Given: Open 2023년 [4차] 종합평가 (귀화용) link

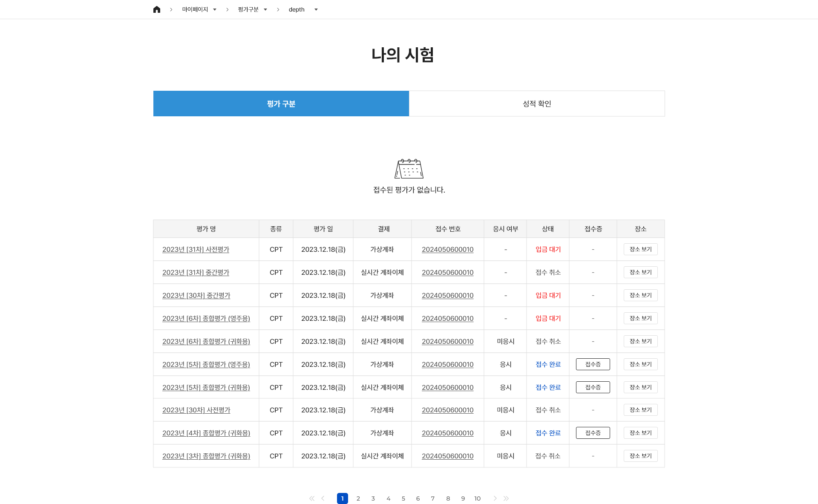Looking at the screenshot, I should pyautogui.click(x=206, y=433).
